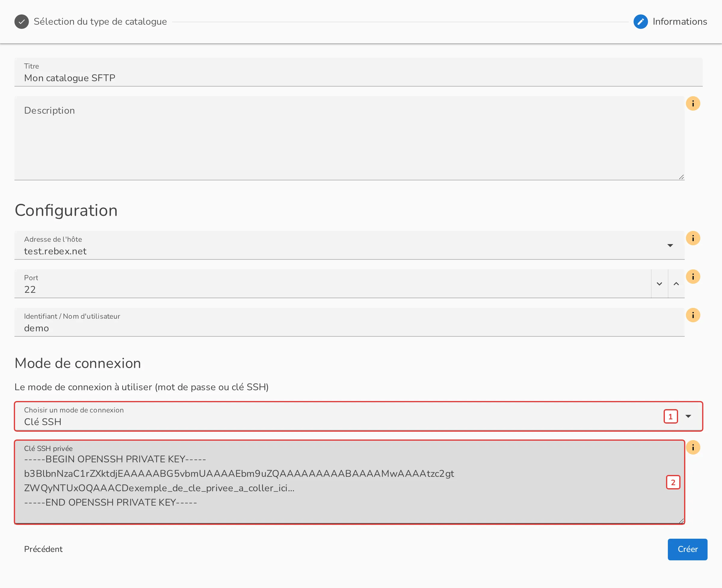Click the Mode de connexion heading

coord(78,363)
